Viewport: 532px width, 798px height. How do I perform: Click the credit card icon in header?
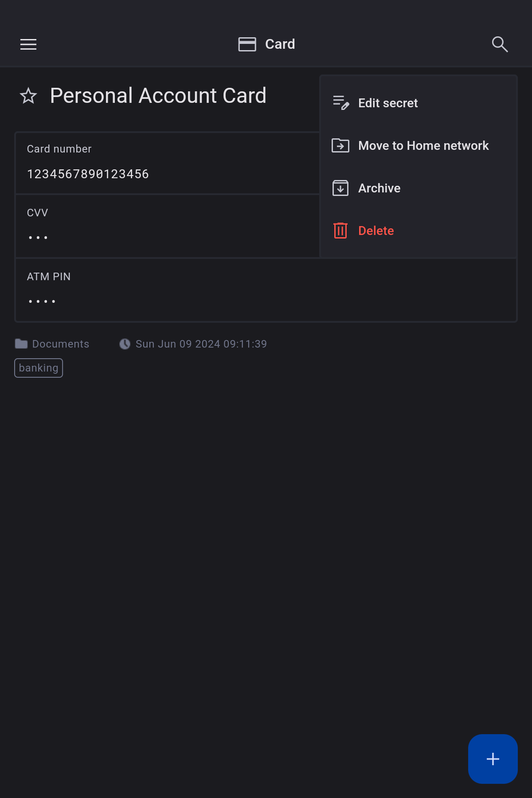(x=247, y=44)
